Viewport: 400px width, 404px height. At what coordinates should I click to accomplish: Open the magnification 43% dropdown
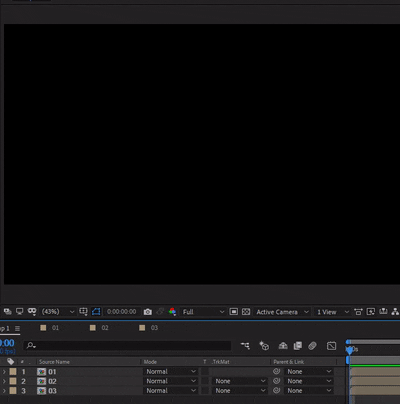point(58,312)
